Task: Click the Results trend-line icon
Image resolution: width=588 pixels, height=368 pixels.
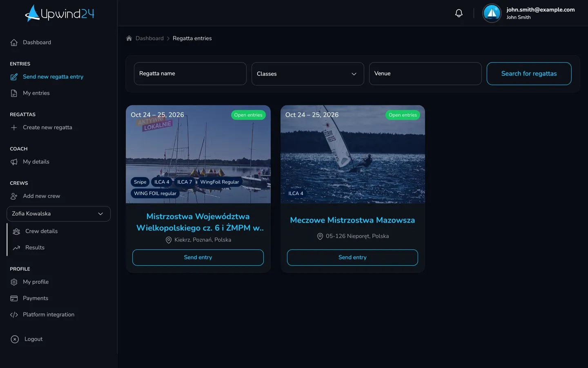Action: [x=16, y=248]
